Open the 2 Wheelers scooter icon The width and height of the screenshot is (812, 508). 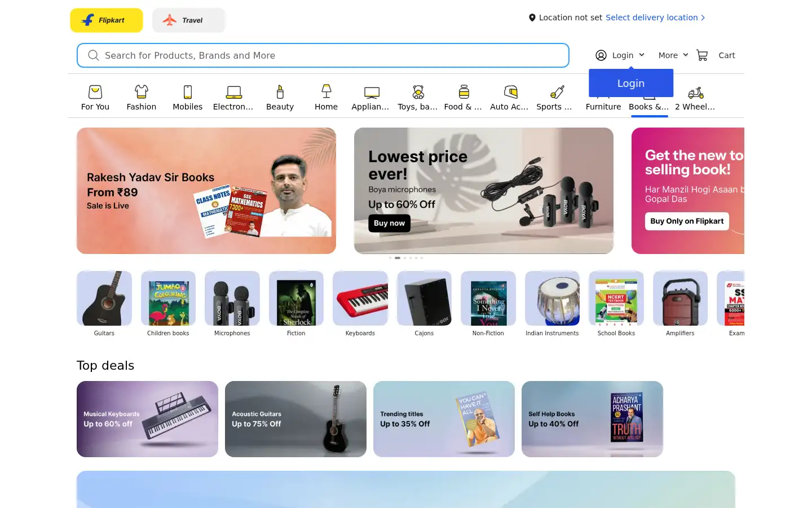coord(696,93)
